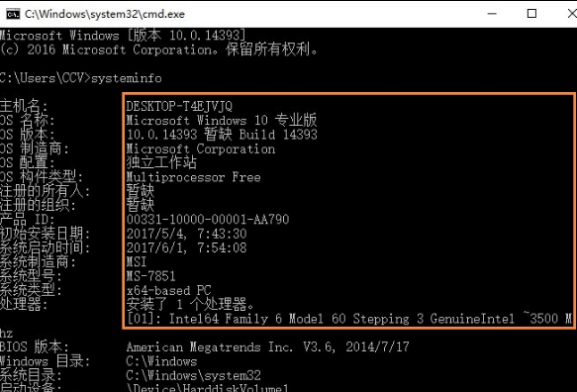Click the cmd.exe icon in title bar
This screenshot has width=577, height=392.
[x=13, y=14]
